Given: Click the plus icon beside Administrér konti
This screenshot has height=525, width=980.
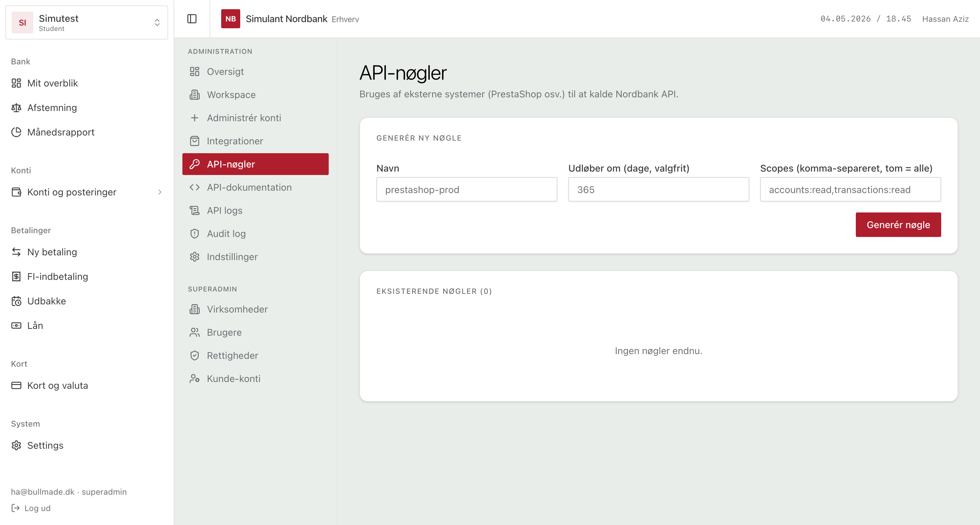Looking at the screenshot, I should point(194,118).
